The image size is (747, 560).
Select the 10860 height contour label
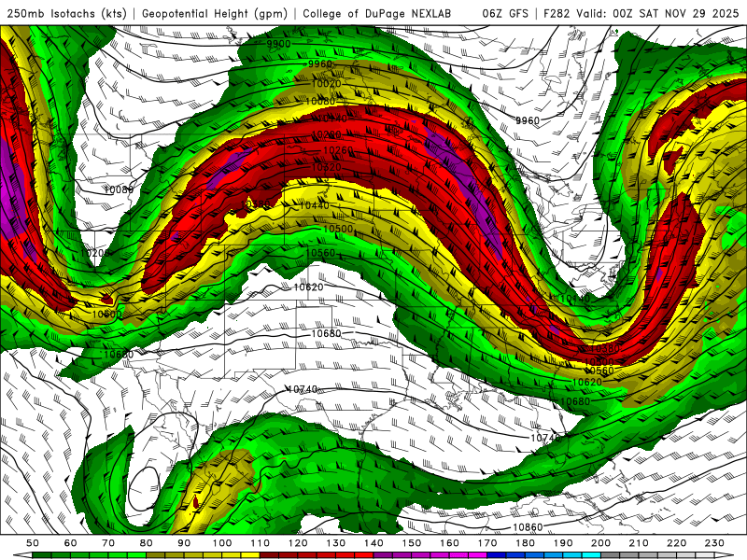click(528, 527)
